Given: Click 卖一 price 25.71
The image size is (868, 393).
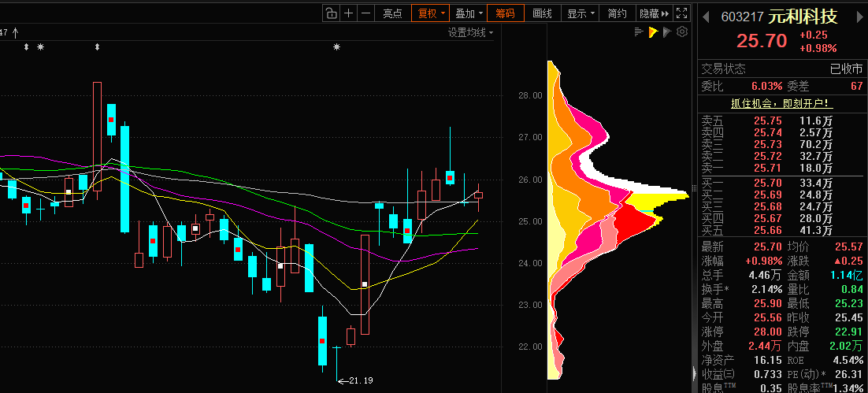Looking at the screenshot, I should 766,169.
